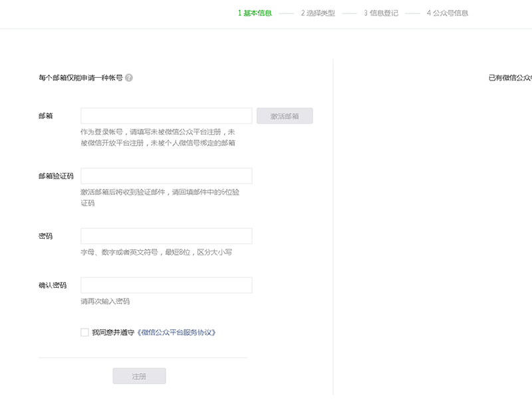532x399 pixels.
Task: Click inside the 邮箱 email input field
Action: point(165,115)
